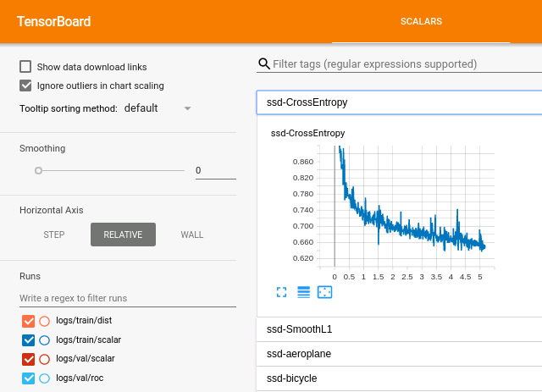542x392 pixels.
Task: Uncheck the logs/train/dist run checkbox
Action: click(28, 321)
